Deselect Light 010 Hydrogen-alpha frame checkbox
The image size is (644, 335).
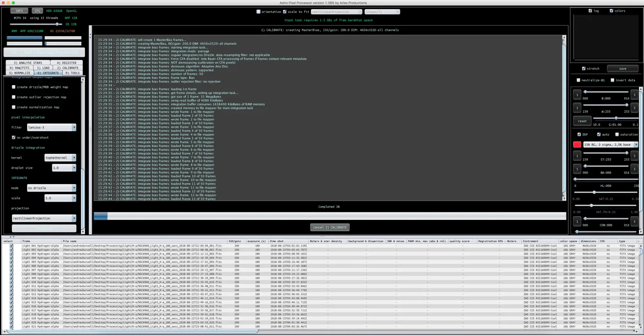12,282
